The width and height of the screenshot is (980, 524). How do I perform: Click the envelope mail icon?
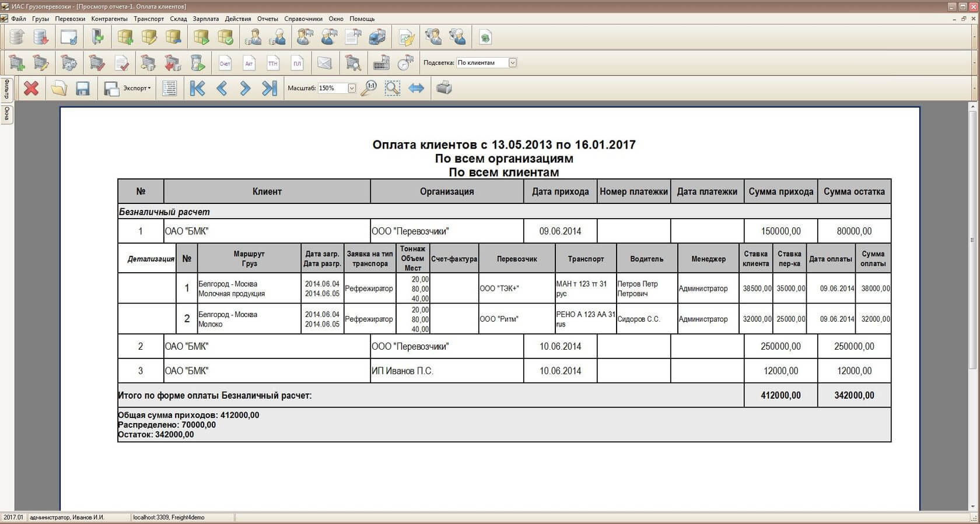pos(324,63)
